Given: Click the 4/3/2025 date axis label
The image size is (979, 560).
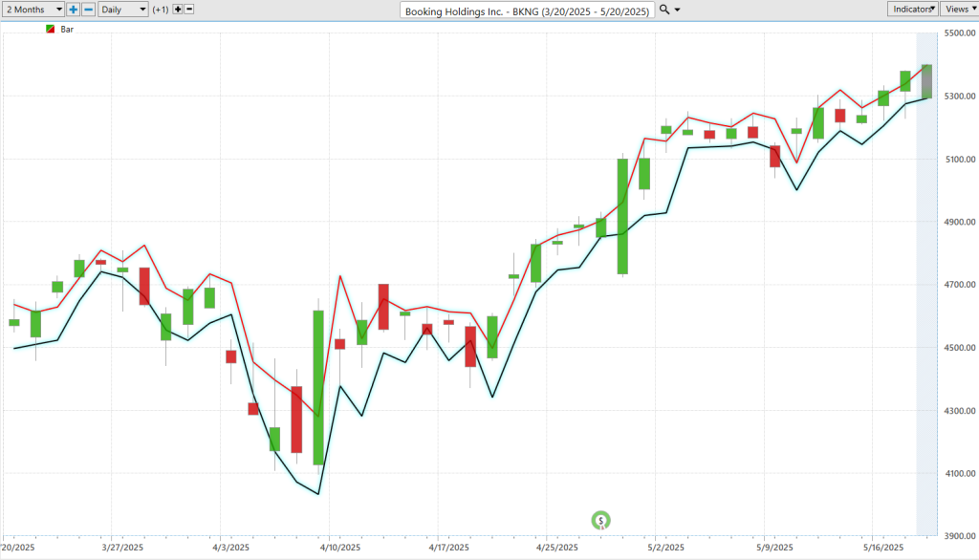Looking at the screenshot, I should tap(231, 548).
